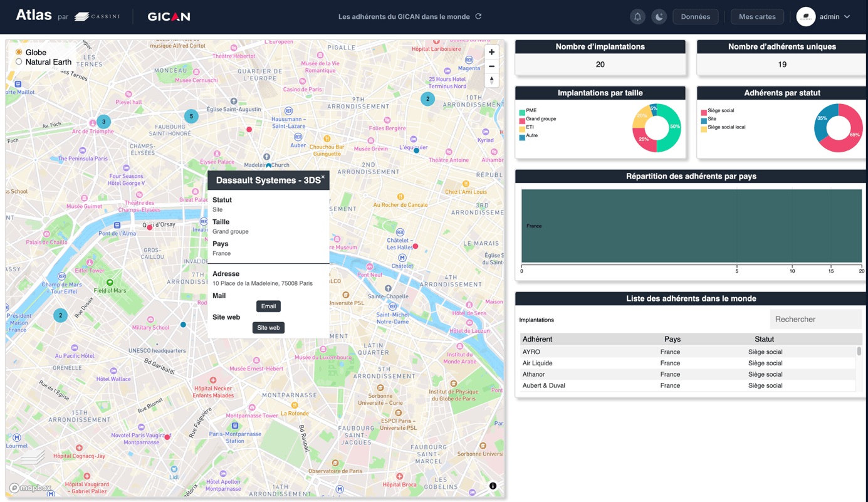Toggle Siège social legend entry
The height and width of the screenshot is (502, 868).
pyautogui.click(x=717, y=111)
